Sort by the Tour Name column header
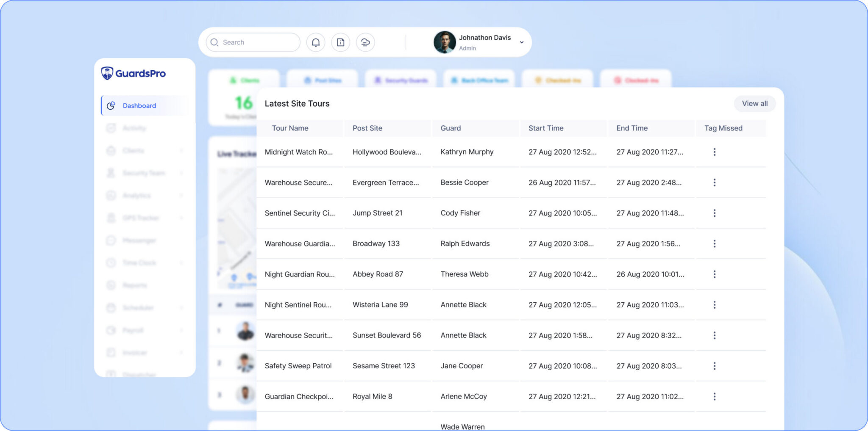Image resolution: width=868 pixels, height=431 pixels. click(x=290, y=128)
